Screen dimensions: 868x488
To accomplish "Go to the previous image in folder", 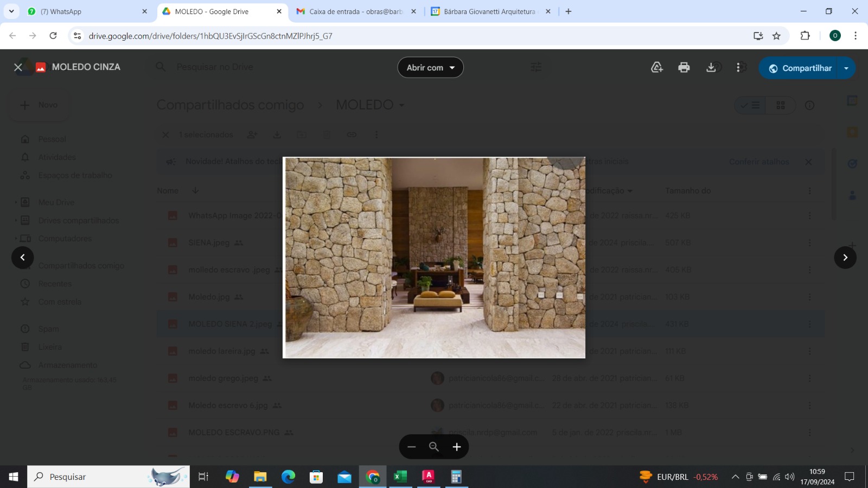I will [x=23, y=258].
